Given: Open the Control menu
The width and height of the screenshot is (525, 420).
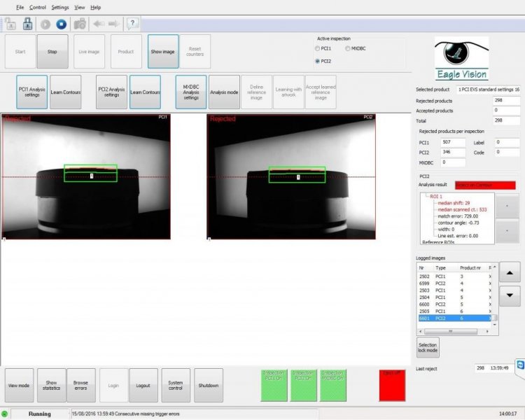Looking at the screenshot, I should (38, 8).
